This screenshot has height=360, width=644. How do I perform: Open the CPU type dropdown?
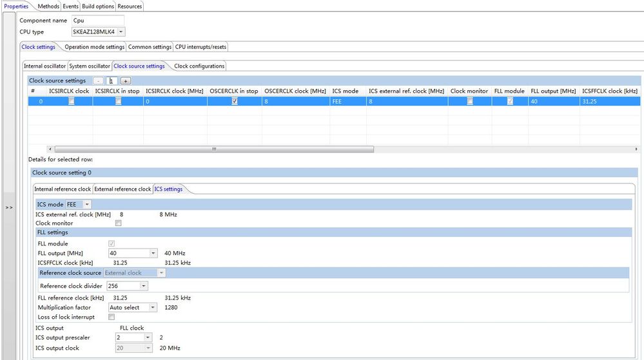[x=121, y=32]
